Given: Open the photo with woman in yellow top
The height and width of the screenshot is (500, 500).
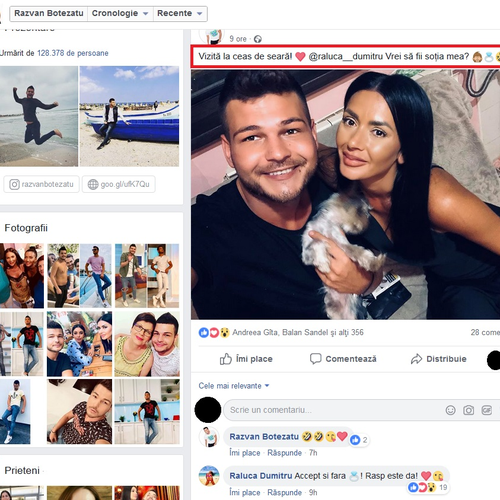Looking at the screenshot, I should point(147,344).
